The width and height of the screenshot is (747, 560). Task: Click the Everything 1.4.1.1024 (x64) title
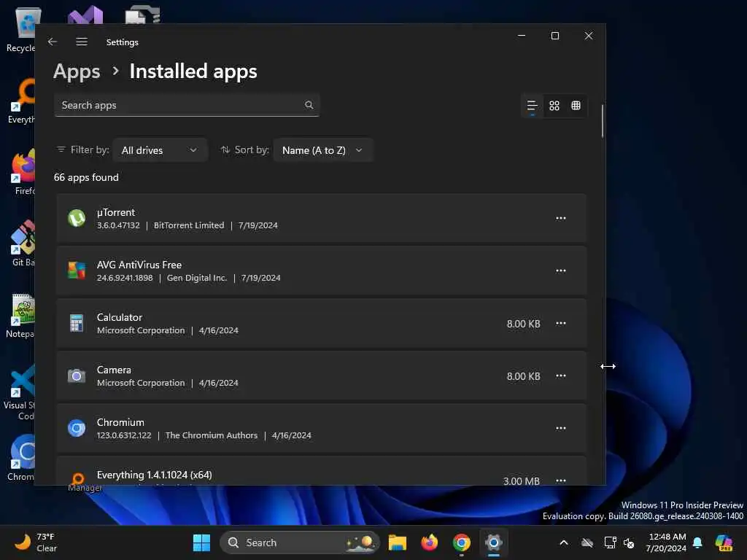tap(155, 475)
